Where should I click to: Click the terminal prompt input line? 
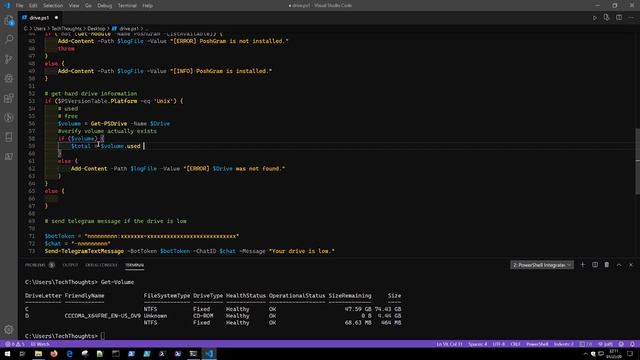pos(103,336)
